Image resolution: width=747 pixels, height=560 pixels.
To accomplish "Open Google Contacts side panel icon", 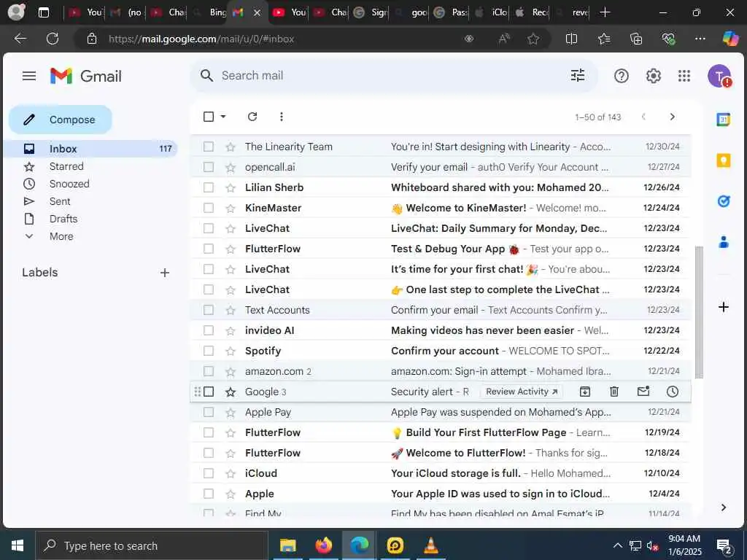I will 723,242.
